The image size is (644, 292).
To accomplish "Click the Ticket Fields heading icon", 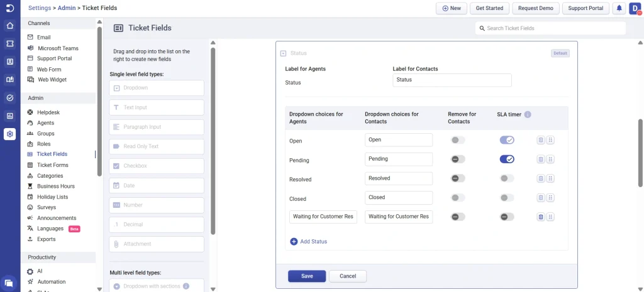I will (119, 28).
